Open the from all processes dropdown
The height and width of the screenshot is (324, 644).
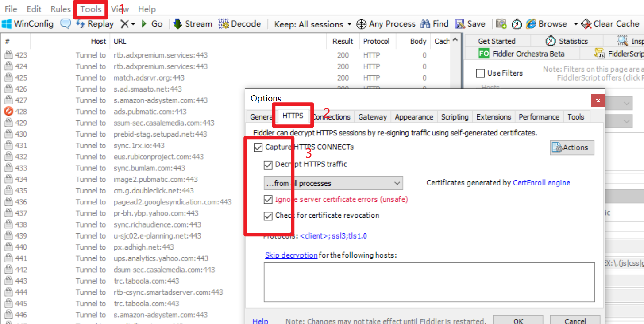(x=333, y=183)
